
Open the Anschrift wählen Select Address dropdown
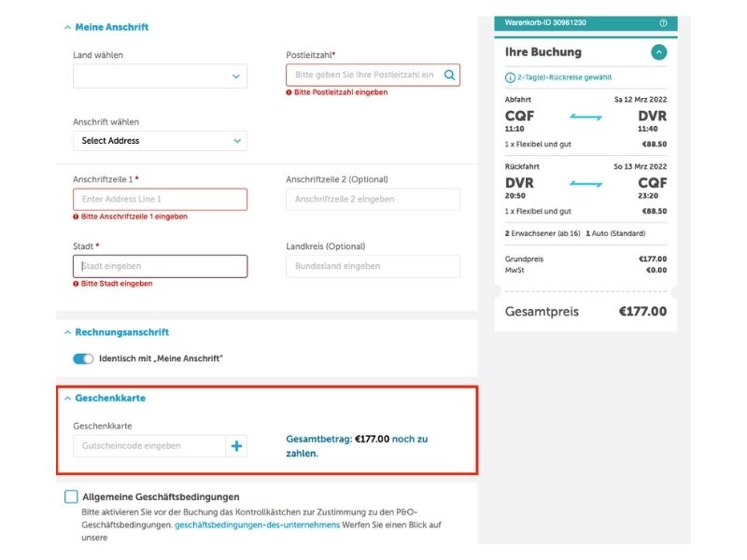(160, 141)
